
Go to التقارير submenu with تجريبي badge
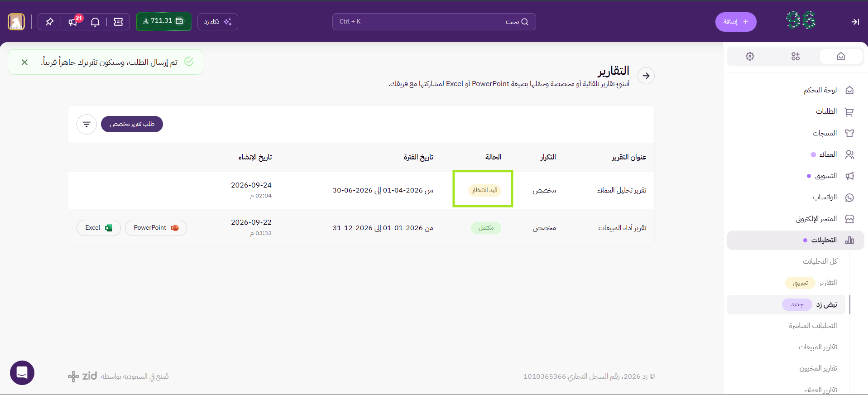coord(811,283)
